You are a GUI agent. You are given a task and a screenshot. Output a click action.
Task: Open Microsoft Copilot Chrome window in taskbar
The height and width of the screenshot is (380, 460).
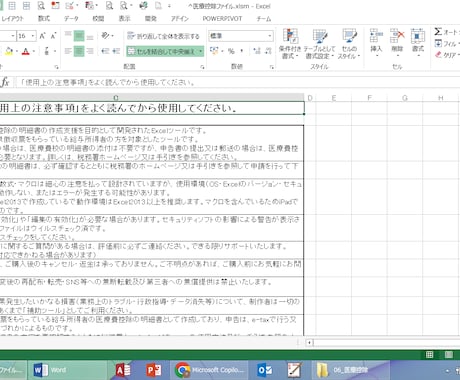(210, 370)
